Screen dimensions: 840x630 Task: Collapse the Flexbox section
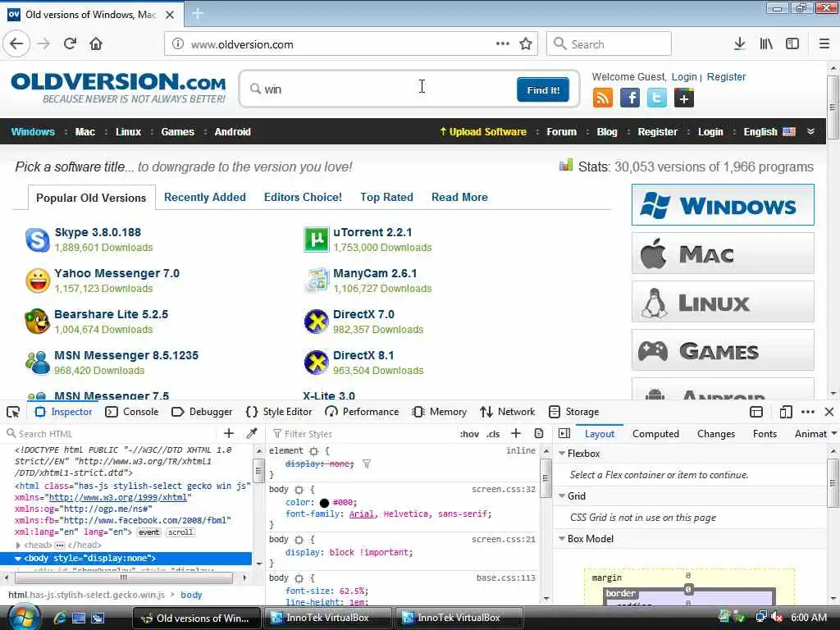pos(562,453)
